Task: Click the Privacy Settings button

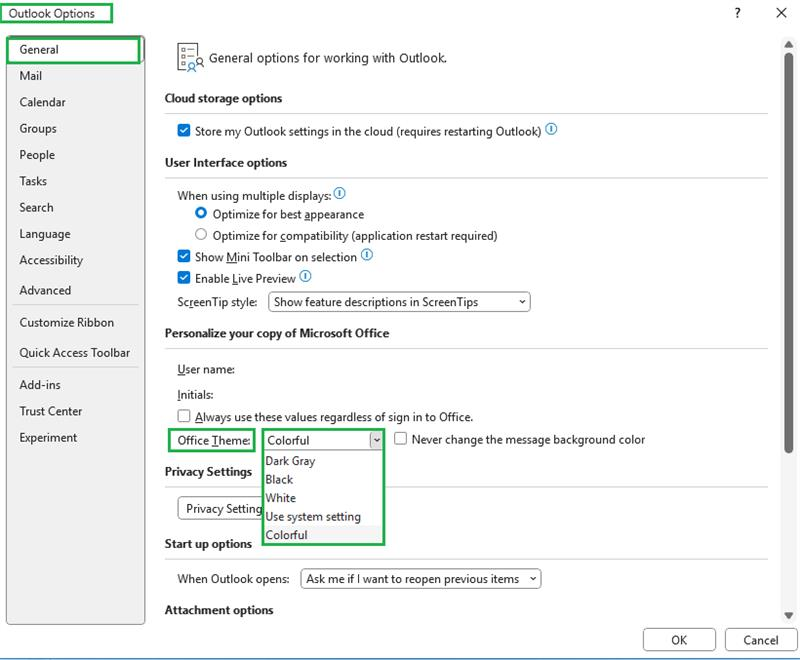Action: pos(220,509)
